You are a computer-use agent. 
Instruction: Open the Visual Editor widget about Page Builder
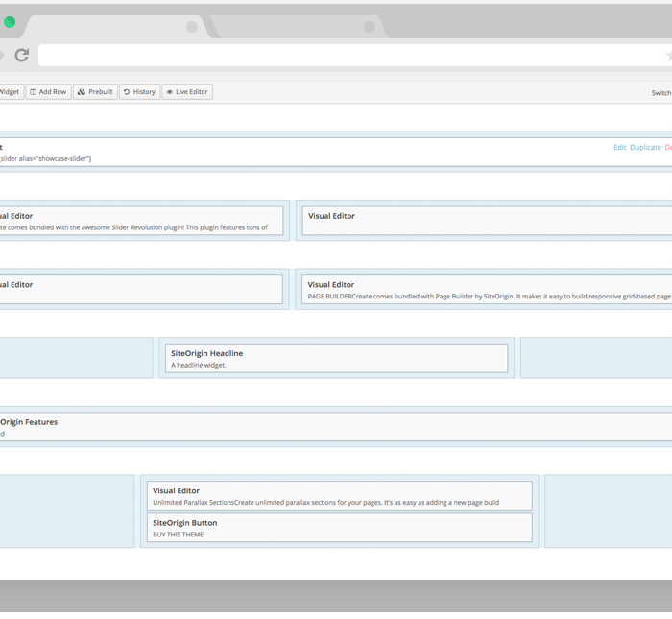(x=487, y=290)
